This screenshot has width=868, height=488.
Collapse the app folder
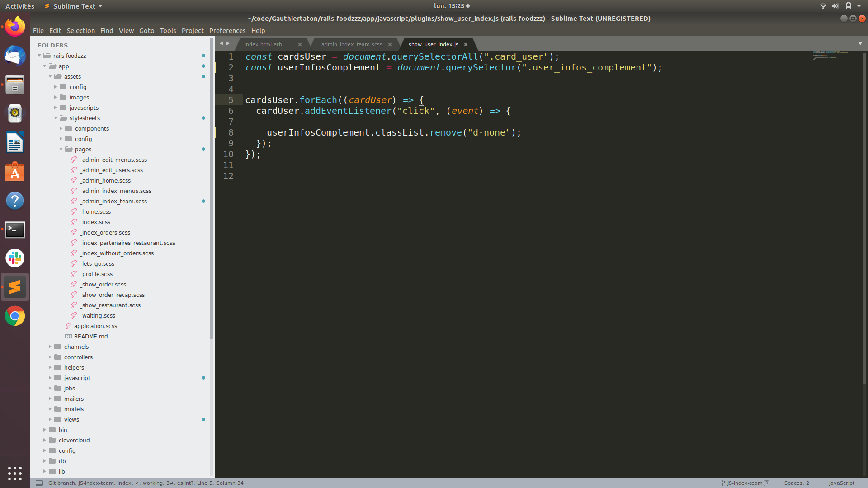45,66
